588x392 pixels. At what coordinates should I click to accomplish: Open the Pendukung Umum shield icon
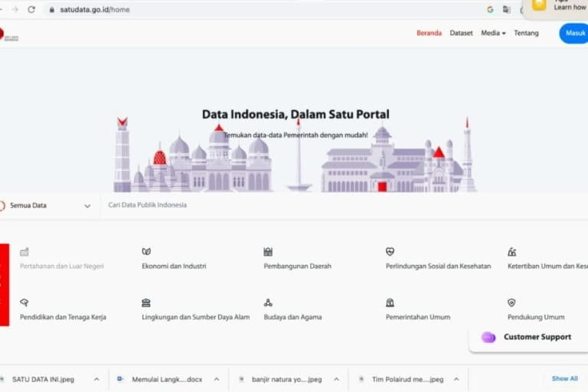pyautogui.click(x=511, y=302)
